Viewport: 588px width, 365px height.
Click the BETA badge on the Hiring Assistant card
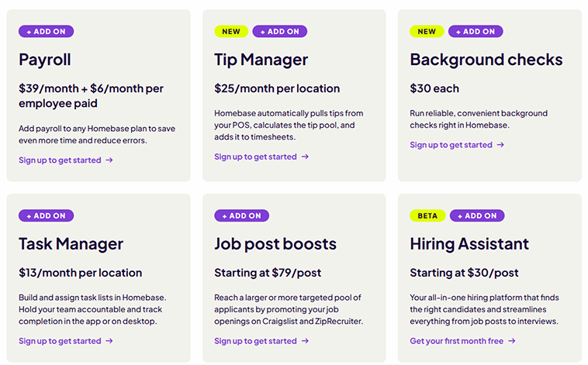pyautogui.click(x=427, y=215)
